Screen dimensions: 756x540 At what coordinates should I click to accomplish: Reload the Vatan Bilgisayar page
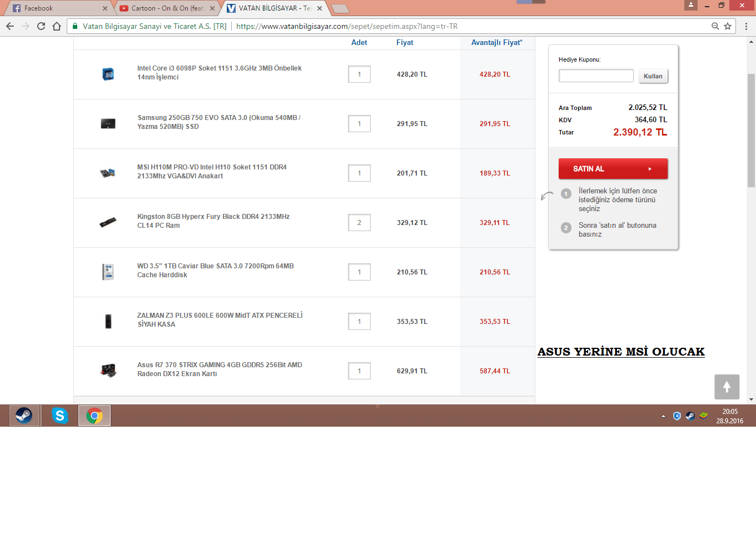41,26
